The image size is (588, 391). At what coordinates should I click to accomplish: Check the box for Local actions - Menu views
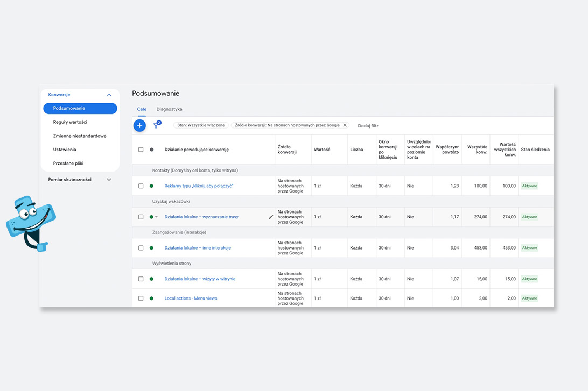tap(141, 298)
